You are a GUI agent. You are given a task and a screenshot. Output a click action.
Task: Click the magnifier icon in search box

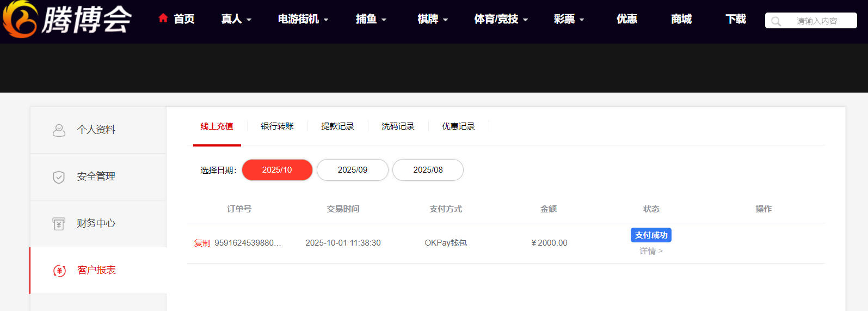[776, 21]
